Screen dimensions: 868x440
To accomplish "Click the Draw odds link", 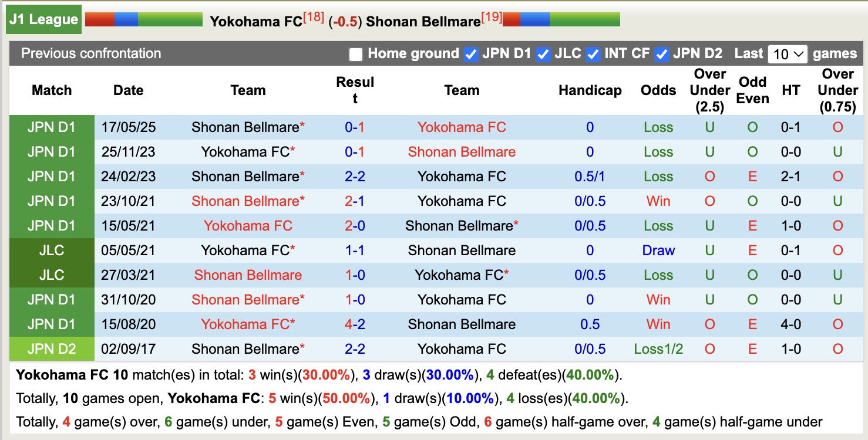I will (x=658, y=250).
